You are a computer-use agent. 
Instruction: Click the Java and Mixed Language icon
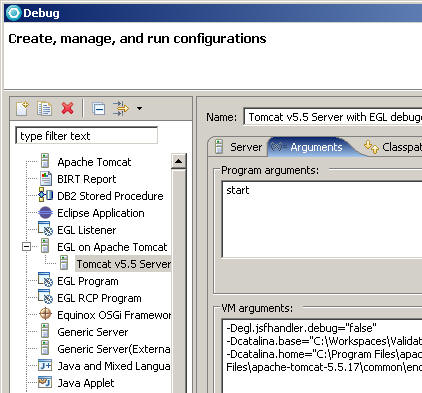(x=45, y=365)
